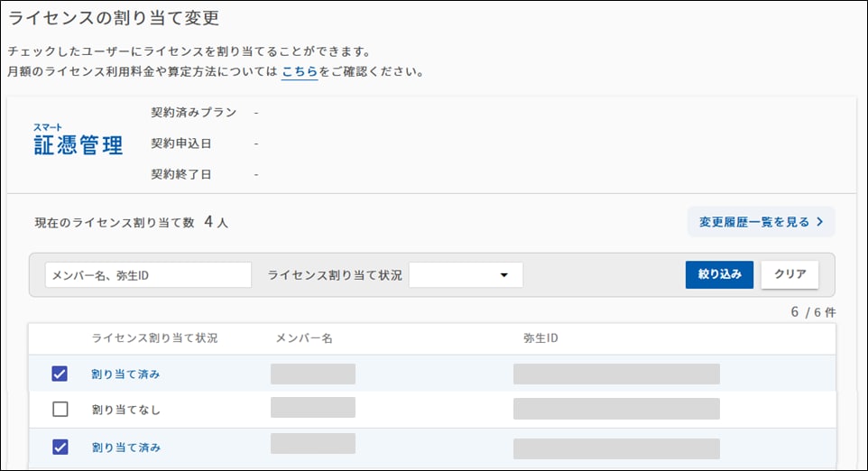Click the スマート証憑管理 logo
The image size is (868, 471).
78,141
